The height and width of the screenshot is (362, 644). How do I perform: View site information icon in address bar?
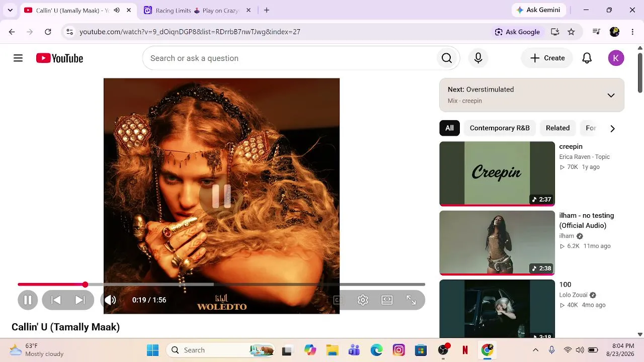pyautogui.click(x=69, y=32)
